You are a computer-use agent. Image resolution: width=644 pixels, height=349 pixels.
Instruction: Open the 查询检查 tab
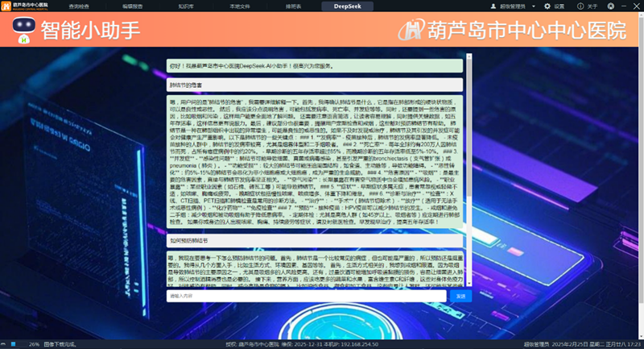click(x=79, y=6)
